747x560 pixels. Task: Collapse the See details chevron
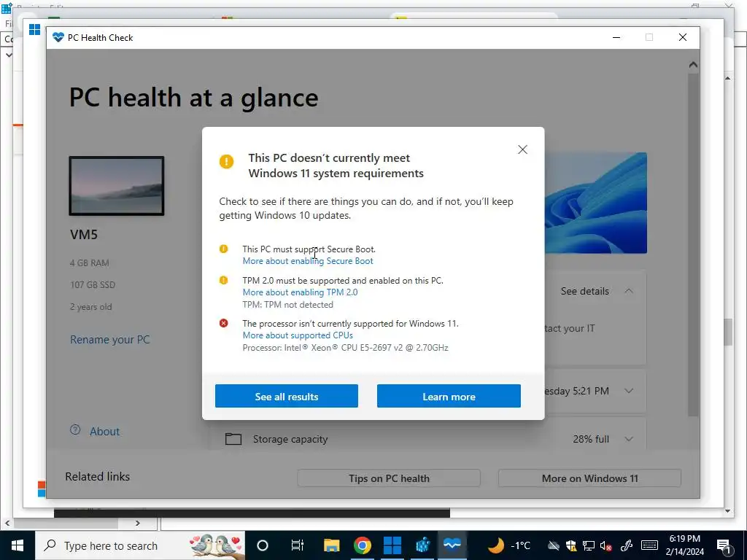point(629,291)
